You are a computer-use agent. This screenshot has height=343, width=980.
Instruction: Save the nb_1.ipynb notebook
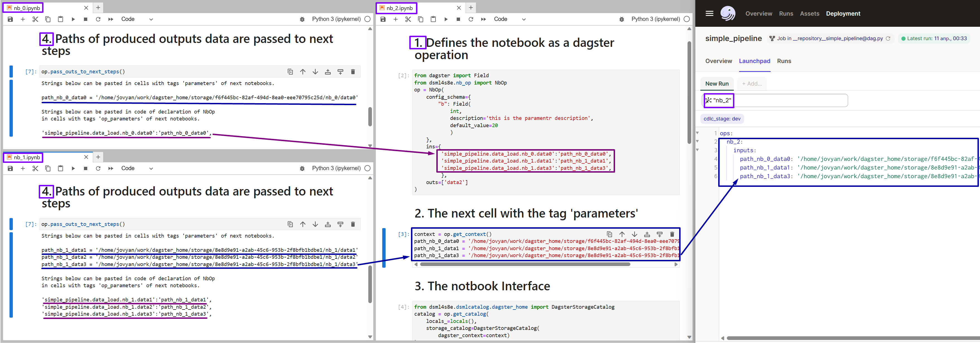coord(10,168)
